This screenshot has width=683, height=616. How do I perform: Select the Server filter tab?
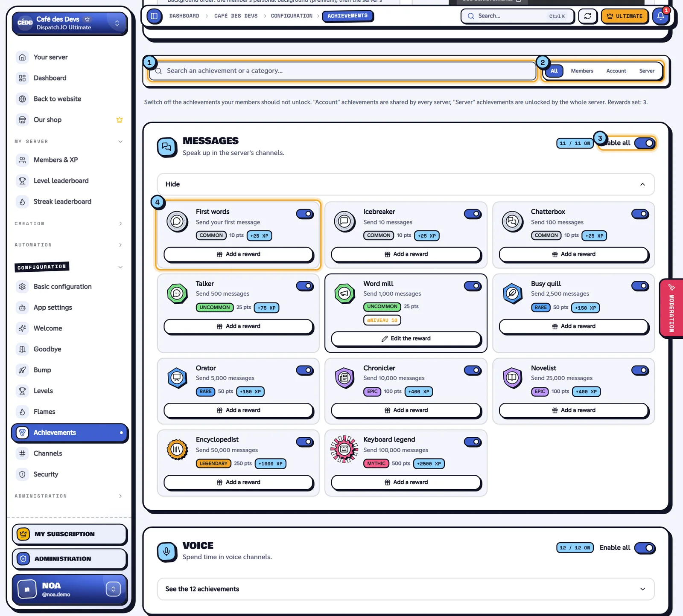[x=647, y=71]
